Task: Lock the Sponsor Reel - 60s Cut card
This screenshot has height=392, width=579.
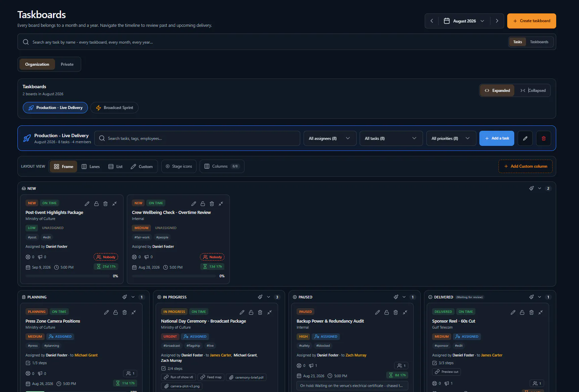Action: pyautogui.click(x=522, y=312)
